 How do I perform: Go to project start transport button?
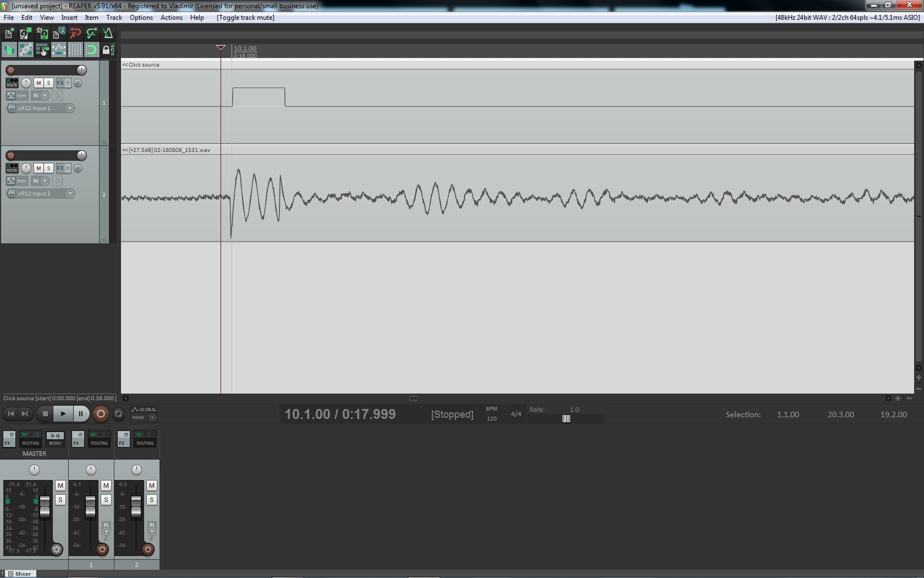[x=10, y=414]
